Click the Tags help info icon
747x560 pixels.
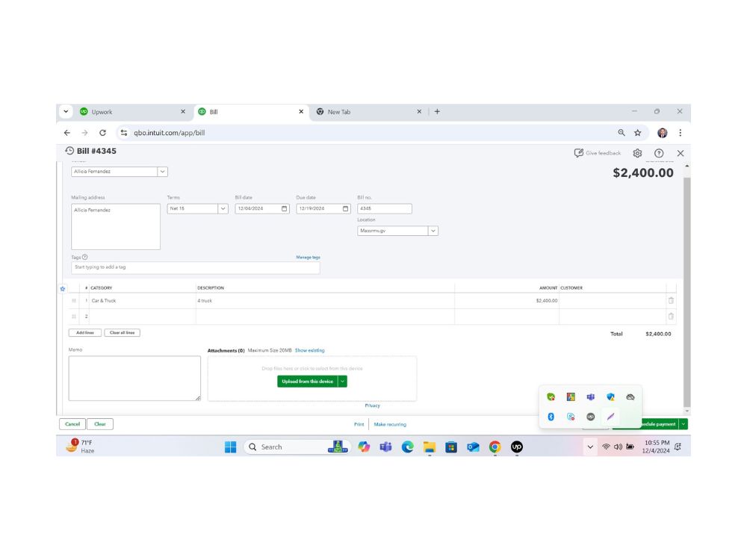(x=85, y=257)
